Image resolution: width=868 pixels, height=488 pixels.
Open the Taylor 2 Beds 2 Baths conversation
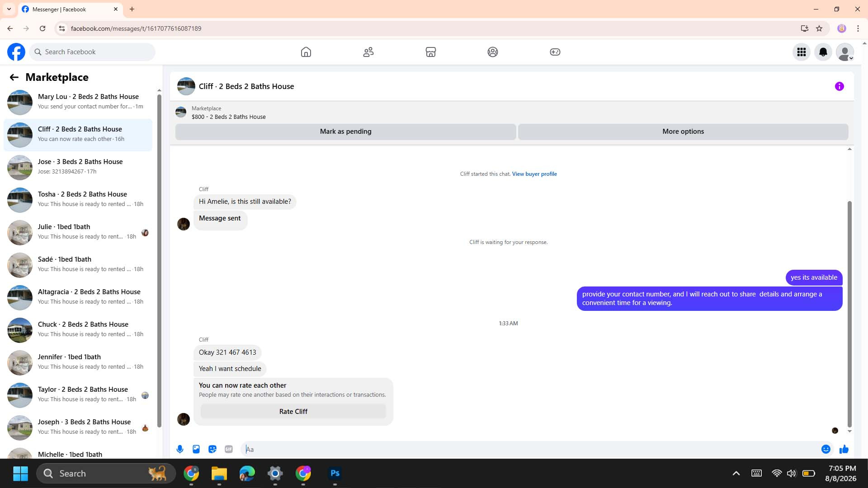tap(78, 395)
